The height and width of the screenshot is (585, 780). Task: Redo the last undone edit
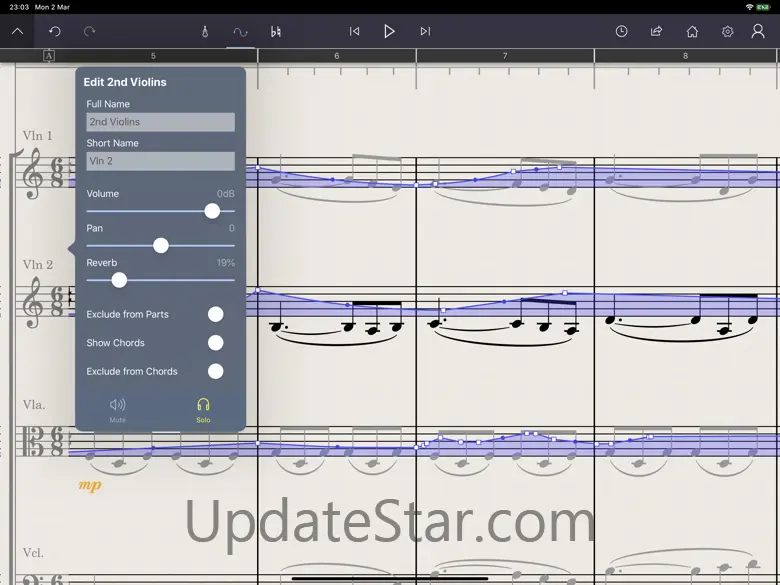pos(90,31)
